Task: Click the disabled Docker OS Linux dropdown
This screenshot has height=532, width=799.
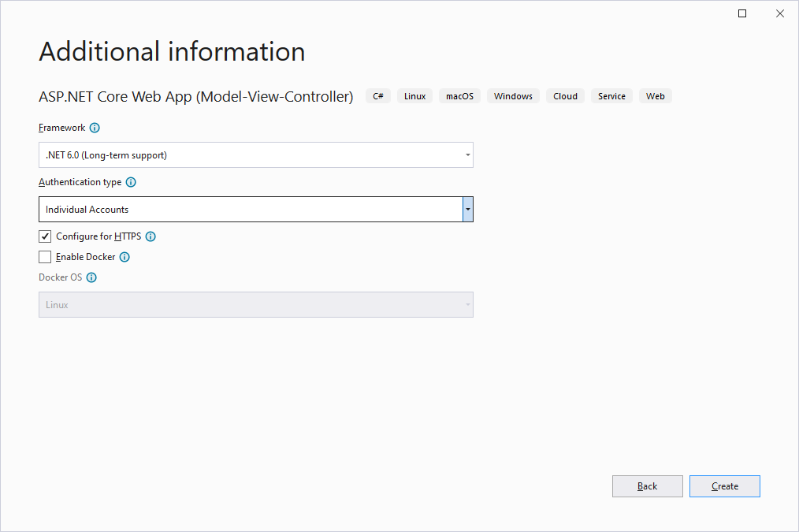Action: coord(256,305)
